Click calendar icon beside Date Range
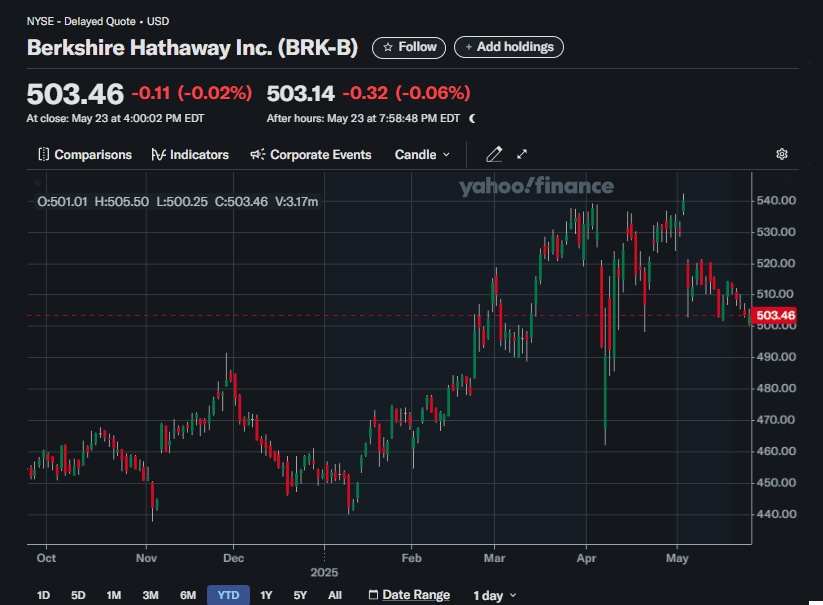This screenshot has width=823, height=605. (x=373, y=595)
